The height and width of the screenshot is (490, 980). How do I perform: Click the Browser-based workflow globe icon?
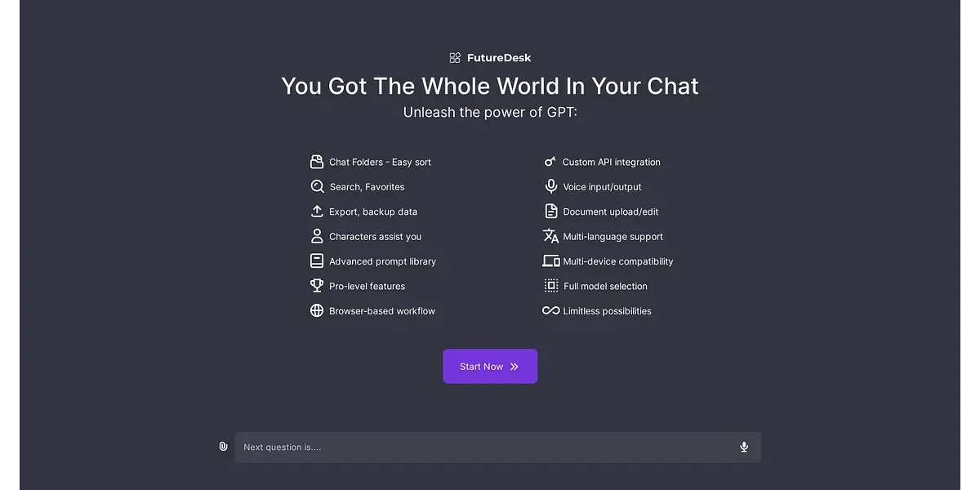(317, 311)
